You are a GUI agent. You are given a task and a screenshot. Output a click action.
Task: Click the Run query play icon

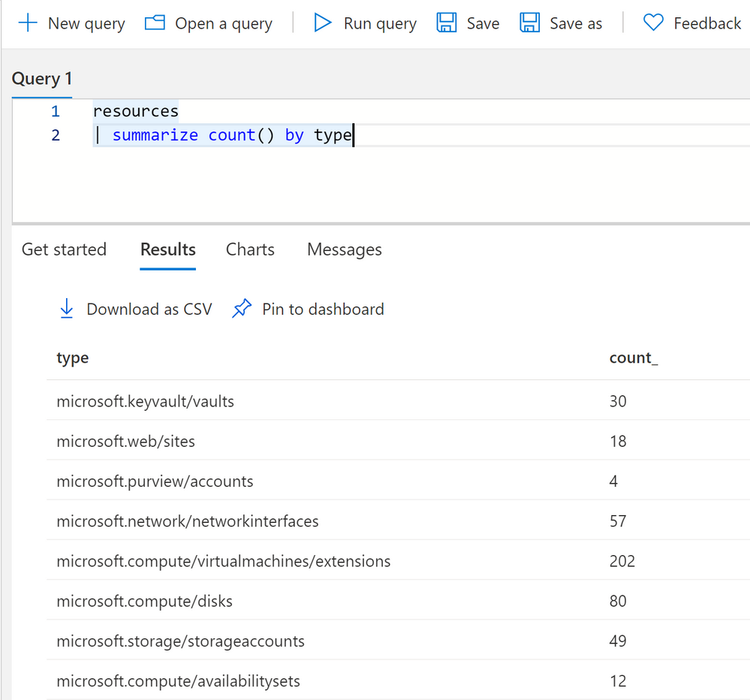click(322, 23)
